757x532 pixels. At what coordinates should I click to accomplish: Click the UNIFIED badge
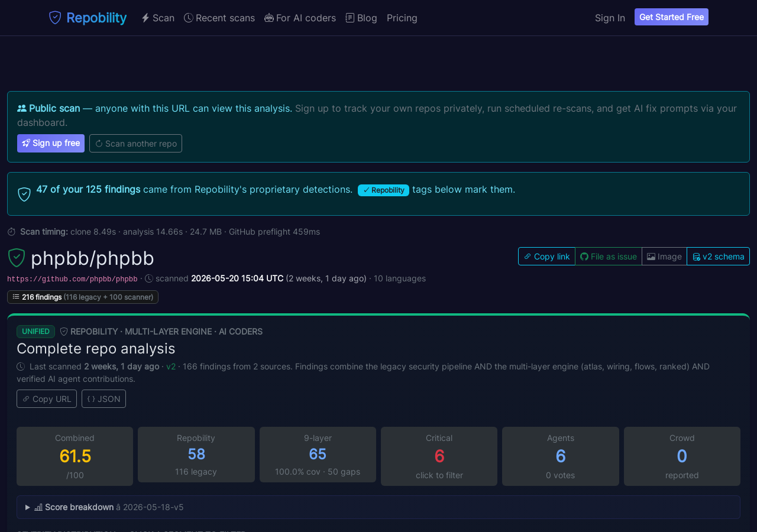pos(35,332)
